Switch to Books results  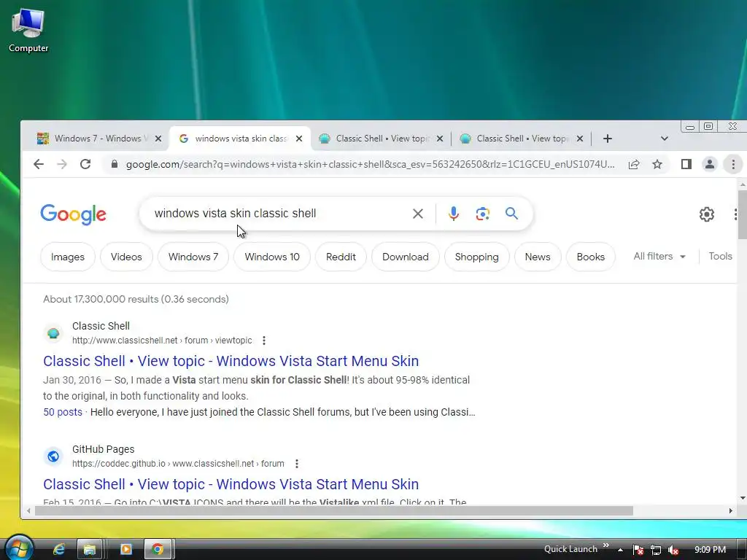(591, 257)
